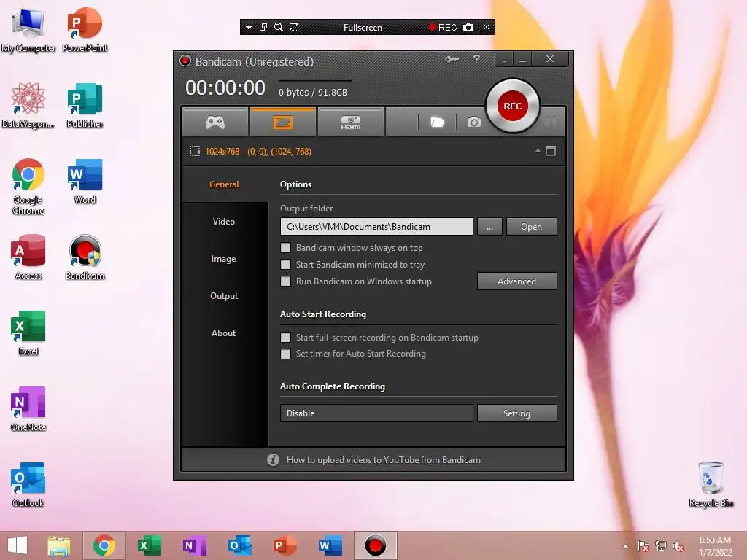Open Bandicam desktop shortcut
This screenshot has height=560, width=747.
(x=85, y=257)
